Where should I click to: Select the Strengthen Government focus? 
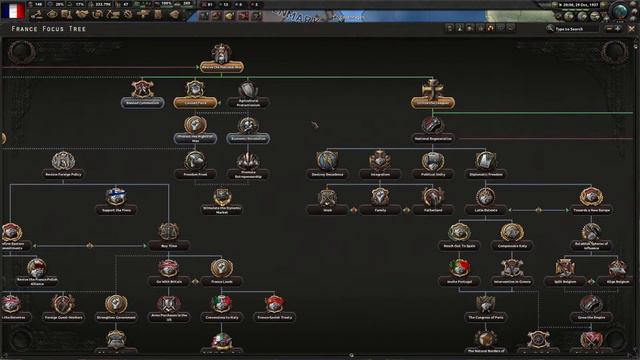[x=116, y=309]
